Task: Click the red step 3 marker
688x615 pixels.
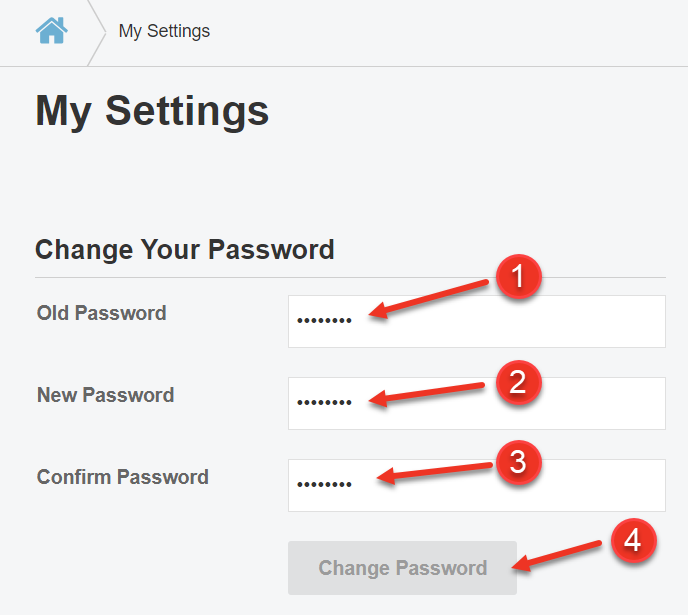Action: pos(518,461)
